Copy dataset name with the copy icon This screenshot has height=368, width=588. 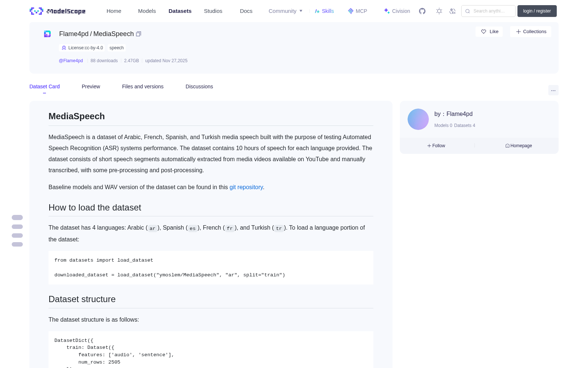(x=139, y=34)
